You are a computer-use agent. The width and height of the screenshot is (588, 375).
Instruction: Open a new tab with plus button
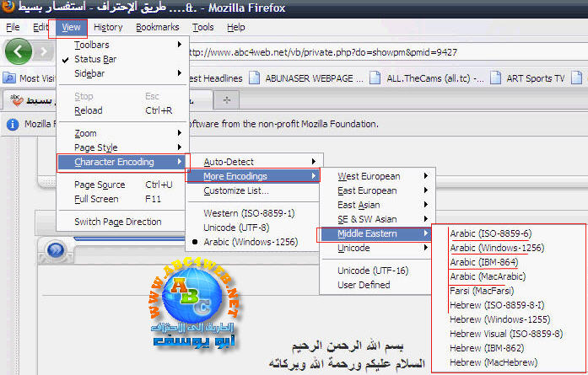[227, 99]
